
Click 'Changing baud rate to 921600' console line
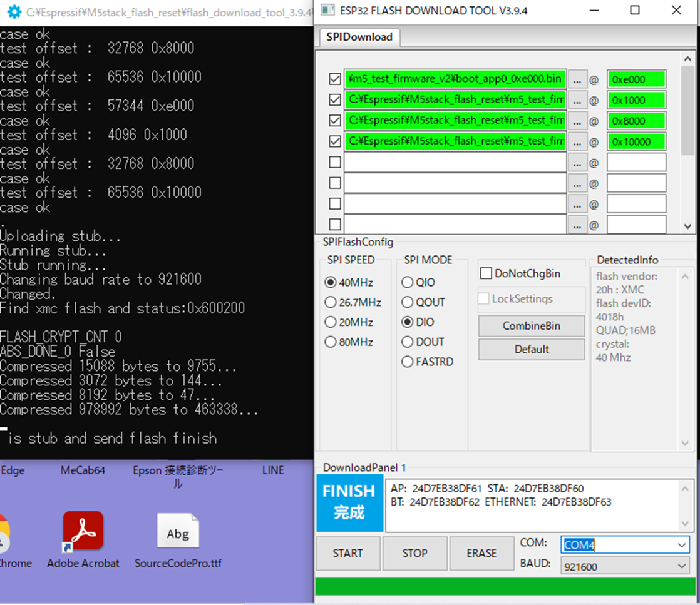coord(101,279)
